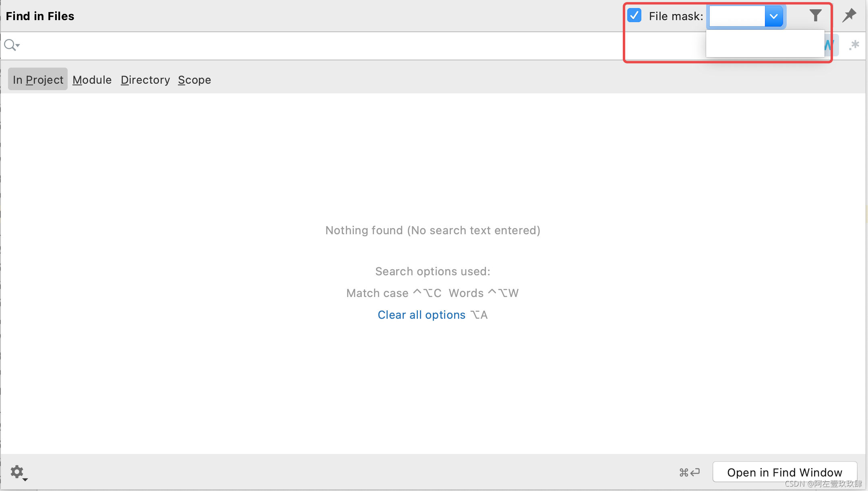Click the File mask label text
The image size is (868, 491).
(676, 16)
